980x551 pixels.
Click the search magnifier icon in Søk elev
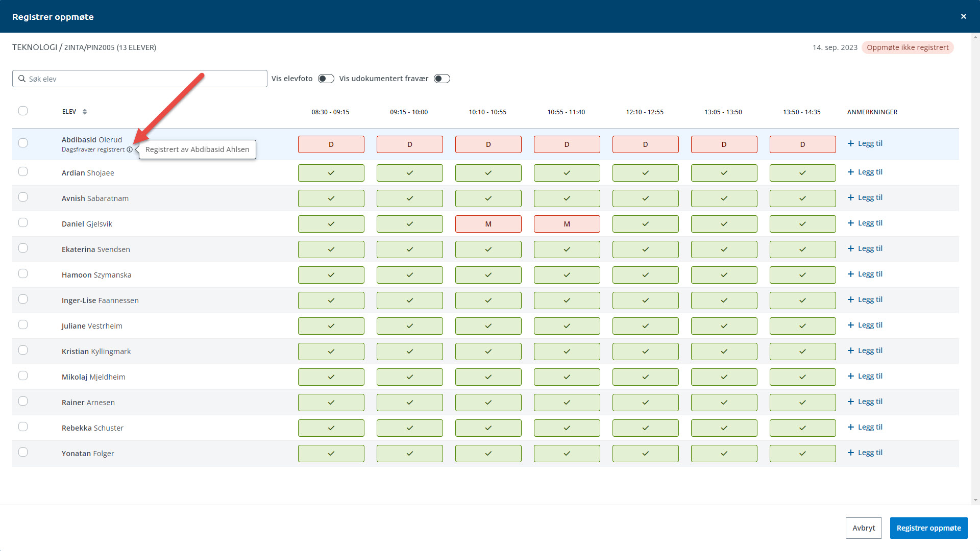click(22, 79)
